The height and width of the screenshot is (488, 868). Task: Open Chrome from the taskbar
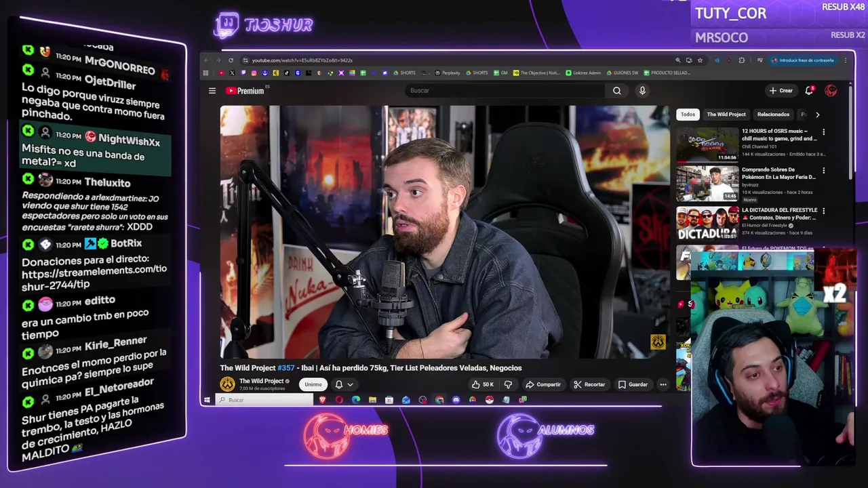439,400
